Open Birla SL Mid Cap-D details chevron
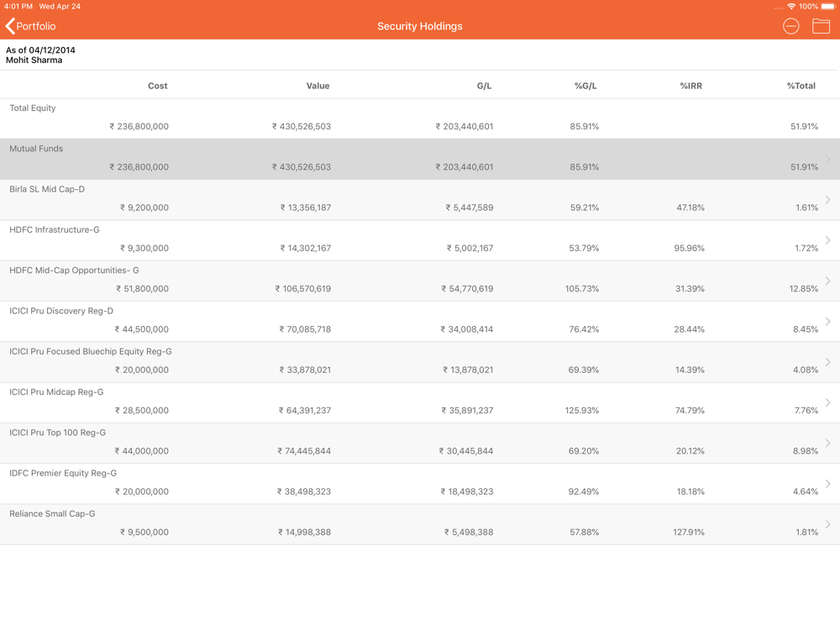 [x=827, y=200]
